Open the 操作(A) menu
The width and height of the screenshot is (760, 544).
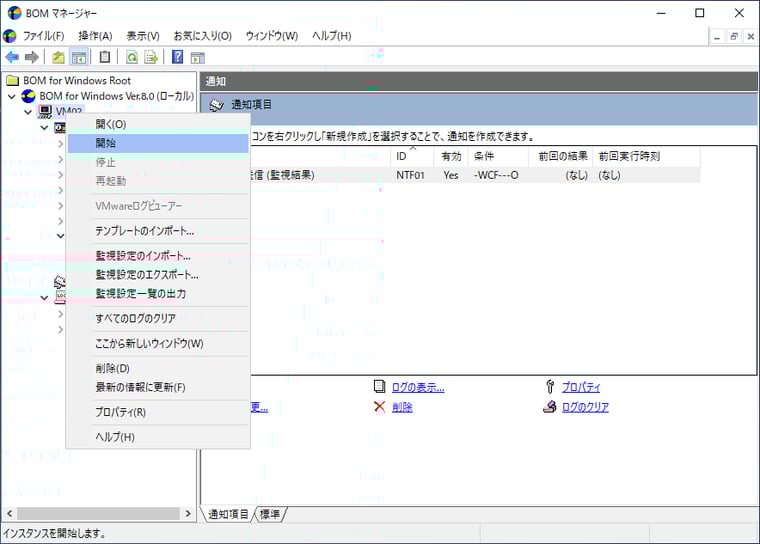95,36
